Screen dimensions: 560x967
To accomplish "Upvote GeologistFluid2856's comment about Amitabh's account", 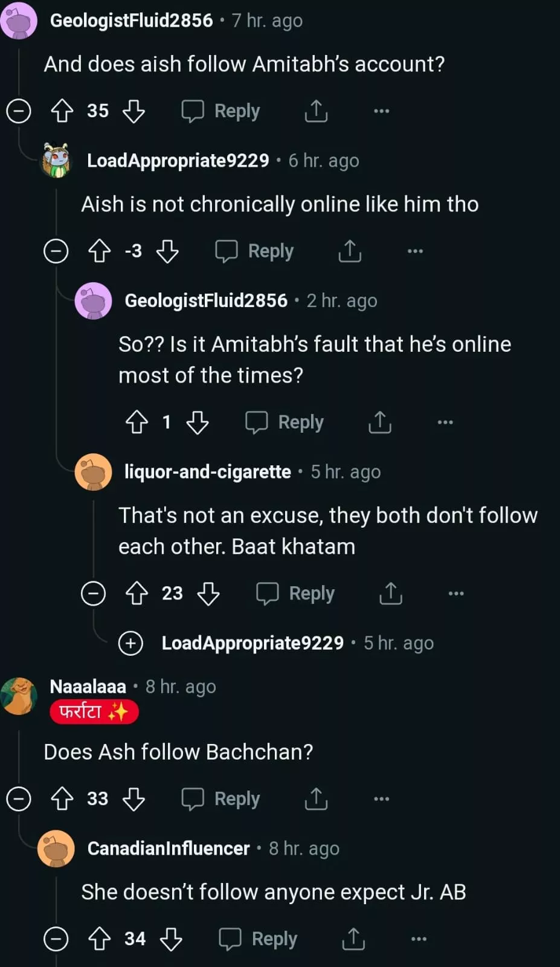I will click(62, 111).
